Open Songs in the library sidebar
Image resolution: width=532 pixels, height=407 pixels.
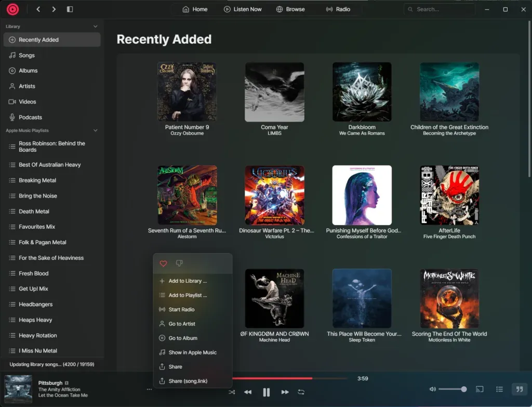click(x=52, y=55)
